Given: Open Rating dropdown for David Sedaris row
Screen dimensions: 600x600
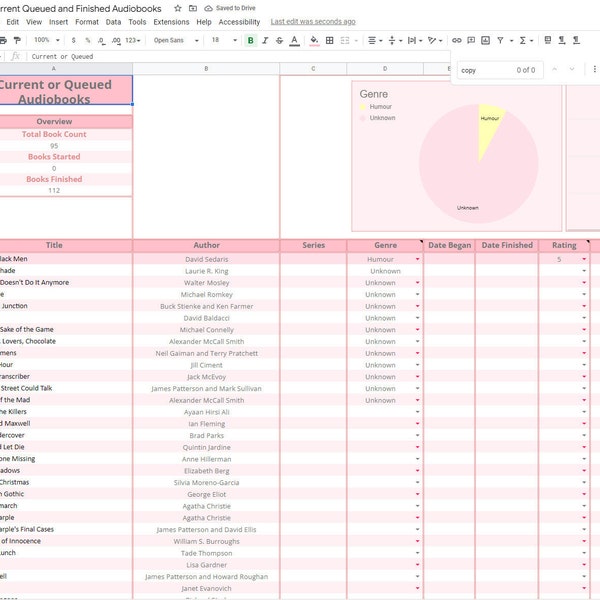Looking at the screenshot, I should [x=584, y=259].
